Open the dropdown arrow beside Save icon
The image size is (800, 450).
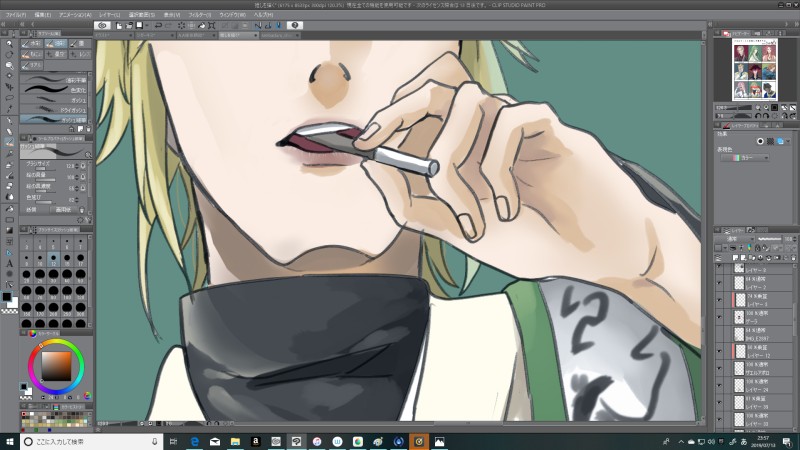(x=147, y=25)
